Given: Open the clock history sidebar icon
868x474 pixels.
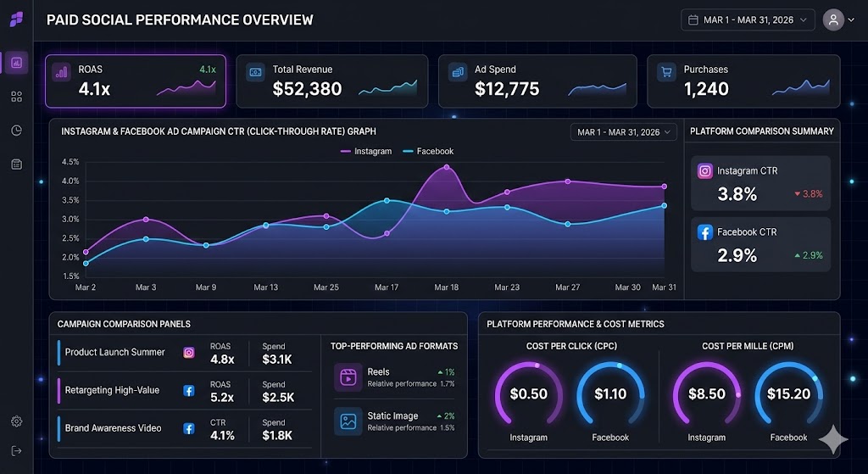Looking at the screenshot, I should tap(16, 131).
